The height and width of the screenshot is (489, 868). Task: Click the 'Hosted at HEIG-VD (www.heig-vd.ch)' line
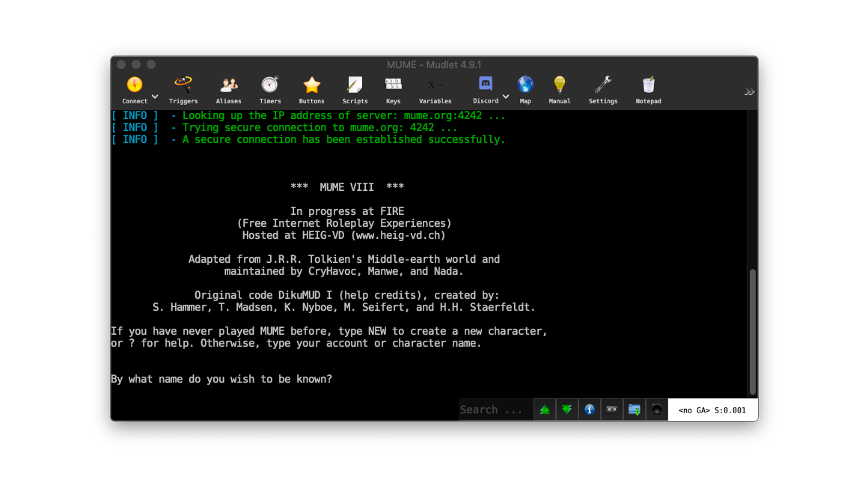[x=343, y=235]
